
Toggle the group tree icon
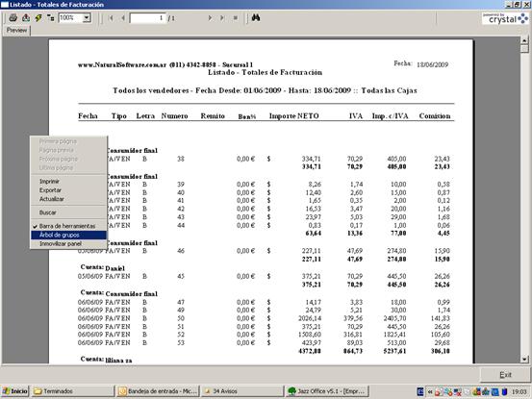[51, 18]
